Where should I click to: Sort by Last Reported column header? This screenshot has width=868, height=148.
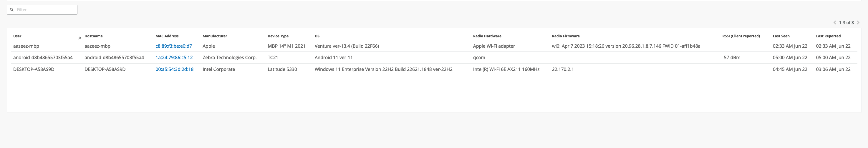point(828,36)
